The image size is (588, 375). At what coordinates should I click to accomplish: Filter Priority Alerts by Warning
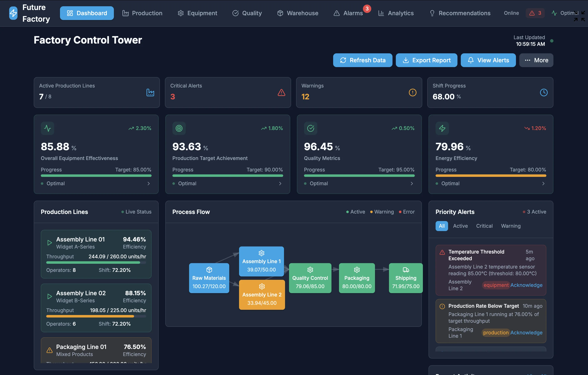[511, 226]
